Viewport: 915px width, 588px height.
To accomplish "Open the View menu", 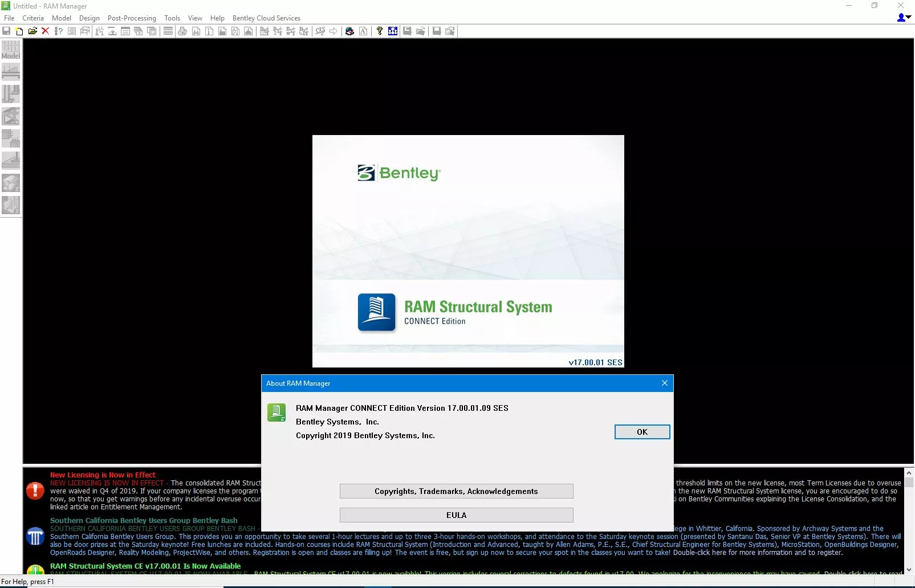I will coord(195,18).
